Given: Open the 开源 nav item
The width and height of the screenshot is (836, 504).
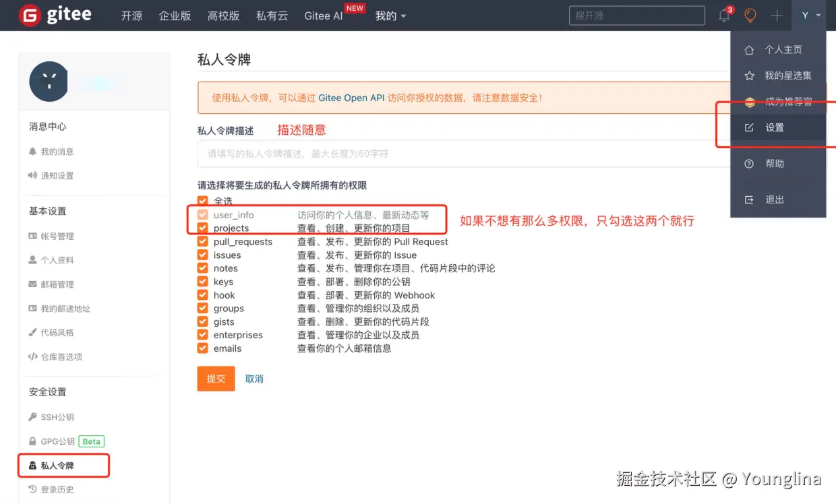Looking at the screenshot, I should 131,15.
